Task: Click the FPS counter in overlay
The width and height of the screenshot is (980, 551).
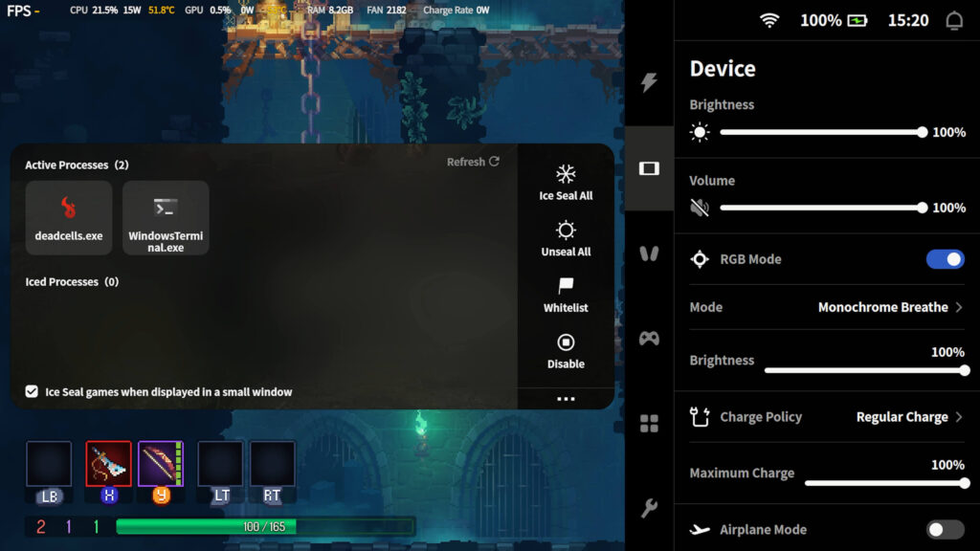Action: (x=23, y=11)
